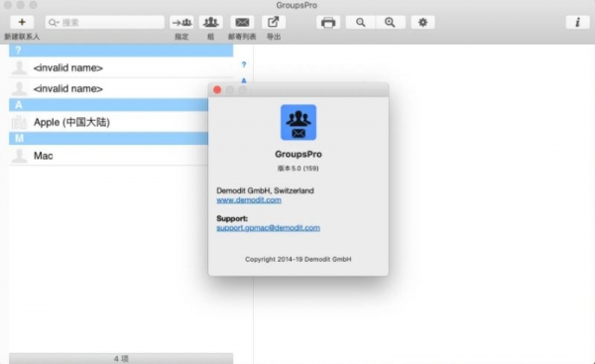Select the Mac contact row

click(108, 156)
